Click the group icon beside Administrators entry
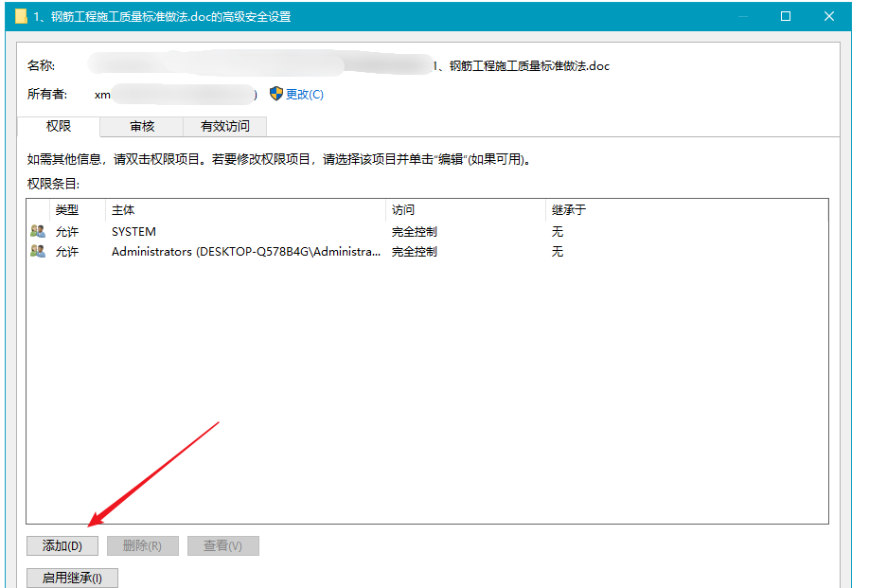This screenshot has width=869, height=588. [37, 251]
